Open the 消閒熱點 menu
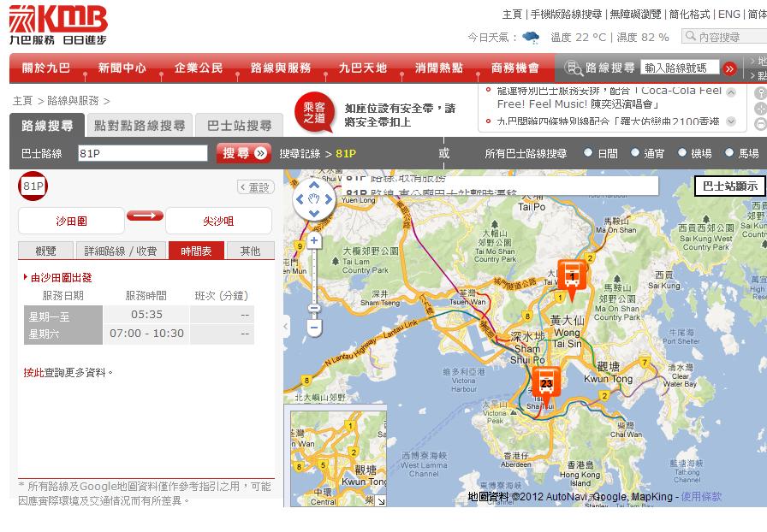 (x=439, y=68)
